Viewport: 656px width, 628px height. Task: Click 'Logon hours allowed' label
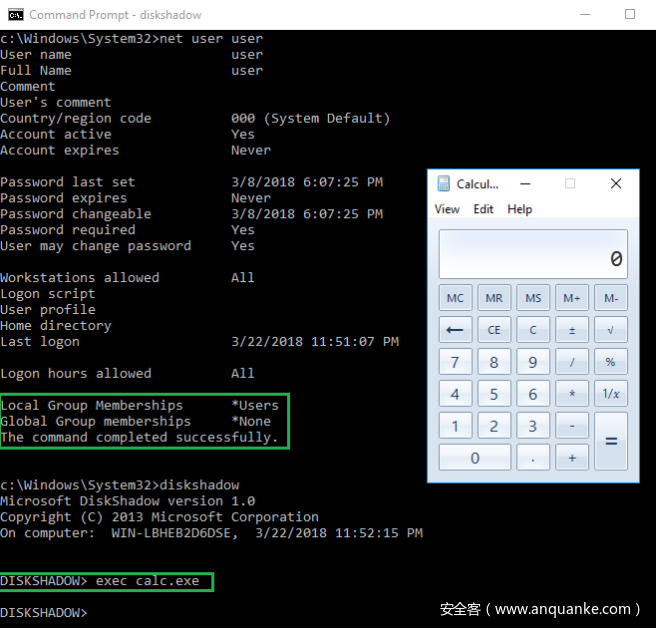click(x=76, y=374)
